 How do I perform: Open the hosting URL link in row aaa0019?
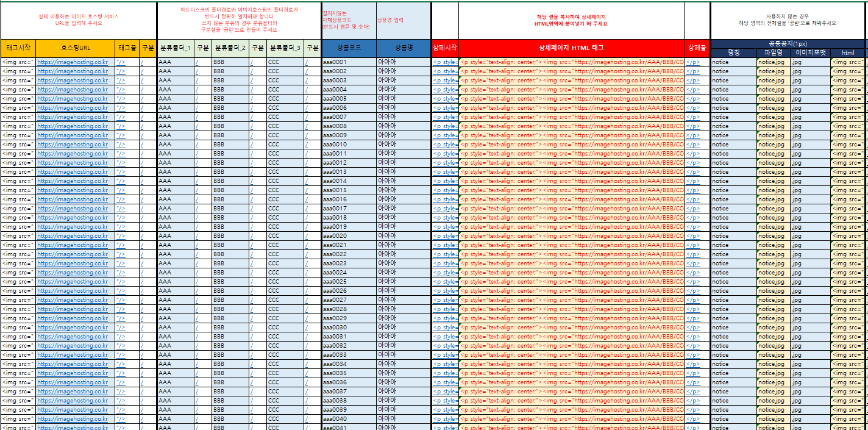pos(73,227)
